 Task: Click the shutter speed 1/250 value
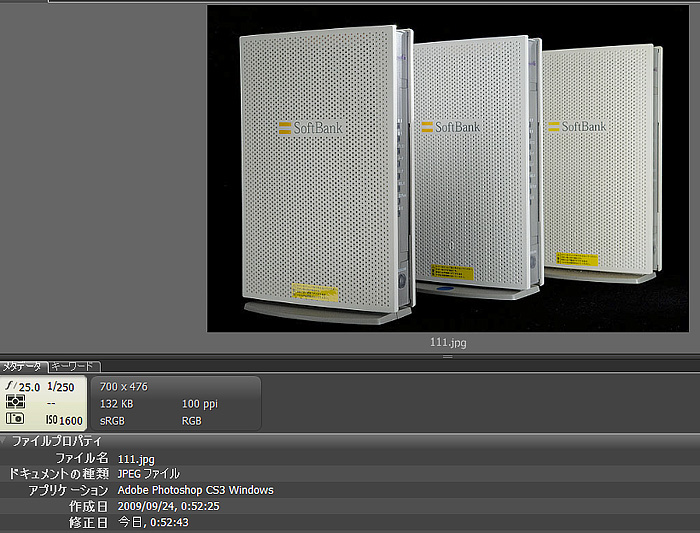click(61, 387)
